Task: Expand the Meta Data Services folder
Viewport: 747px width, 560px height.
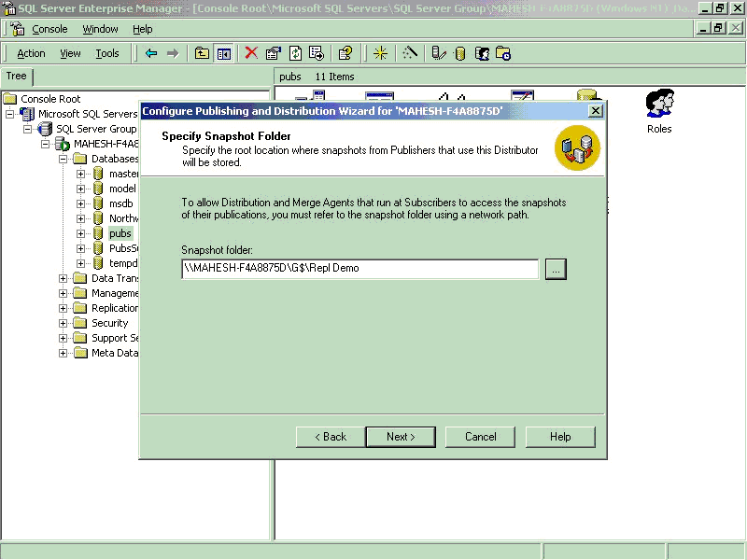Action: (x=63, y=354)
